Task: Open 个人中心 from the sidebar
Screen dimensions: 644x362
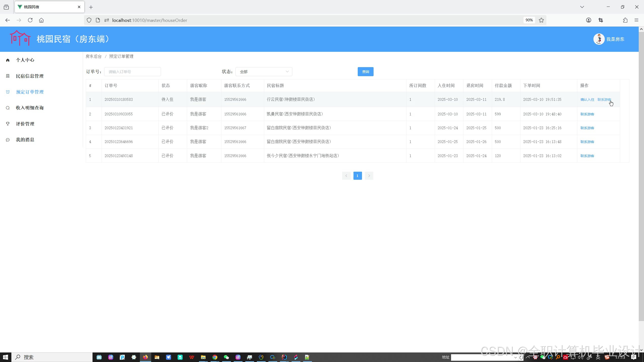Action: [x=25, y=60]
